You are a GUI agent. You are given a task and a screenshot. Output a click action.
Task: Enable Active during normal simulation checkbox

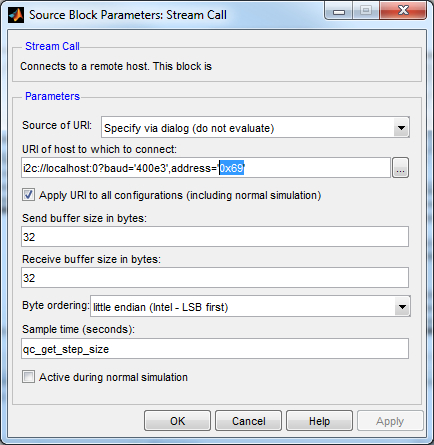pos(28,377)
